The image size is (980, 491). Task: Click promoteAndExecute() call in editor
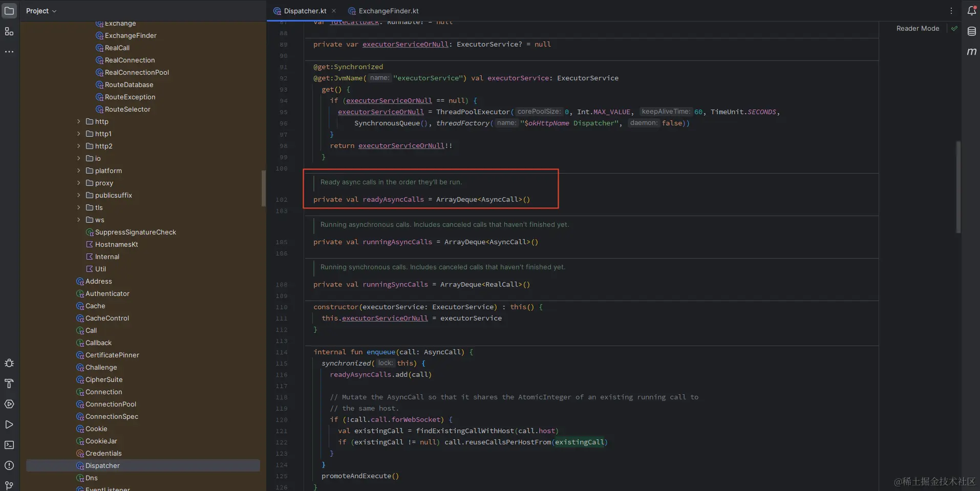tap(360, 476)
